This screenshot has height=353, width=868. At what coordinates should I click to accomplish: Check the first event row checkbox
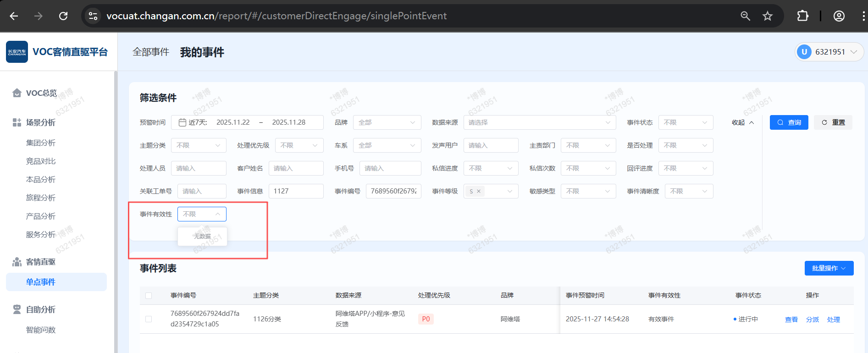point(149,319)
